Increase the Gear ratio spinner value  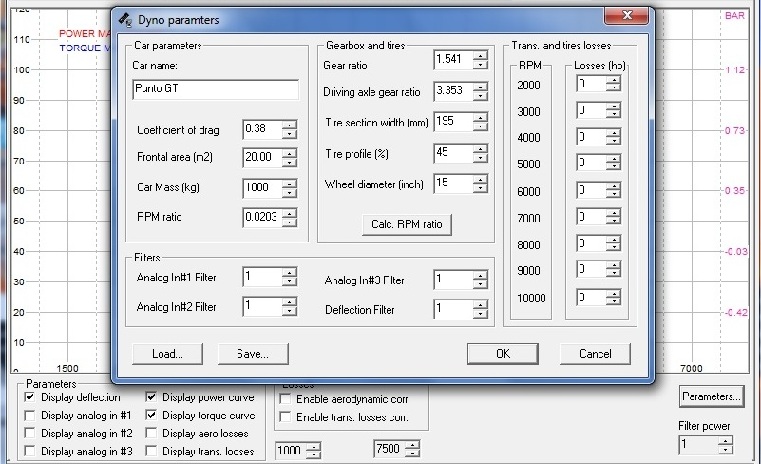coord(481,56)
